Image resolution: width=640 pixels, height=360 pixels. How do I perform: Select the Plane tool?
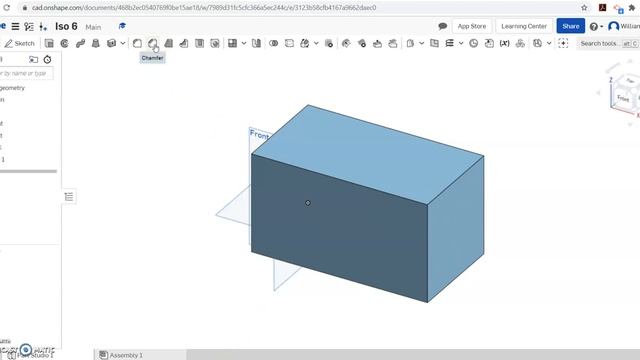[x=410, y=43]
